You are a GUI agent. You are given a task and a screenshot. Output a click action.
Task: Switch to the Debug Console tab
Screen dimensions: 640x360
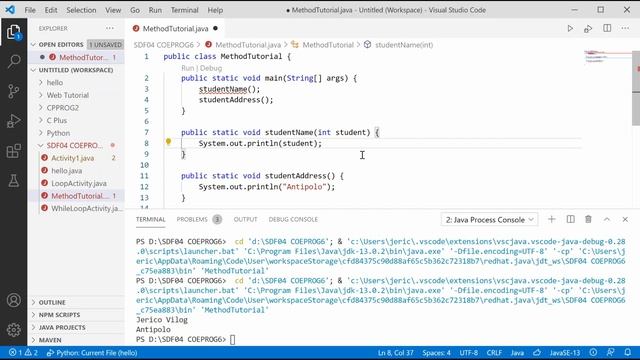pos(293,219)
